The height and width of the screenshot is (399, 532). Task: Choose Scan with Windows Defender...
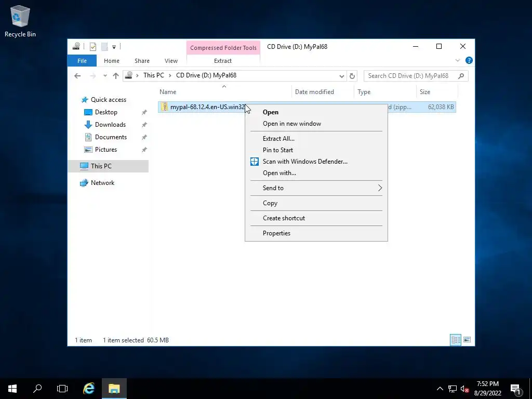tap(316, 162)
